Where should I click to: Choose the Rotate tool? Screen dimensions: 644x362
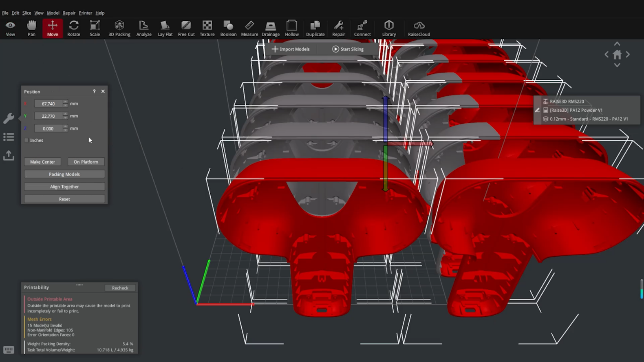click(x=74, y=29)
